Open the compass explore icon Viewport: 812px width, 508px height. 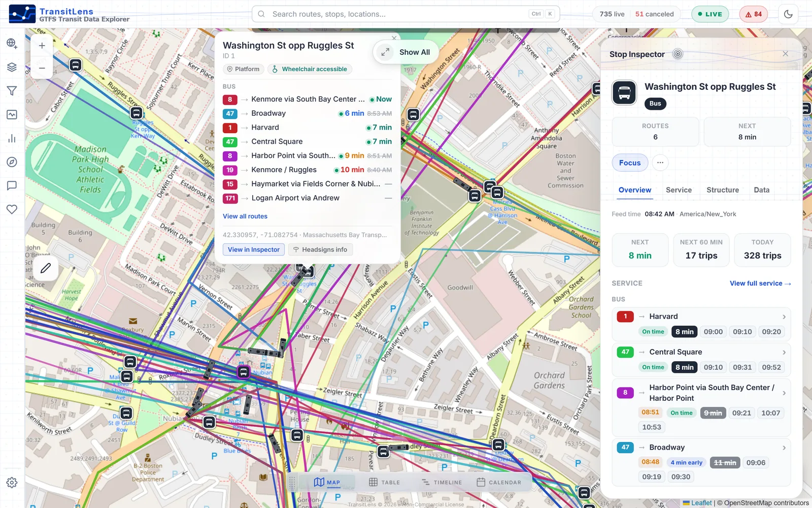tap(12, 162)
